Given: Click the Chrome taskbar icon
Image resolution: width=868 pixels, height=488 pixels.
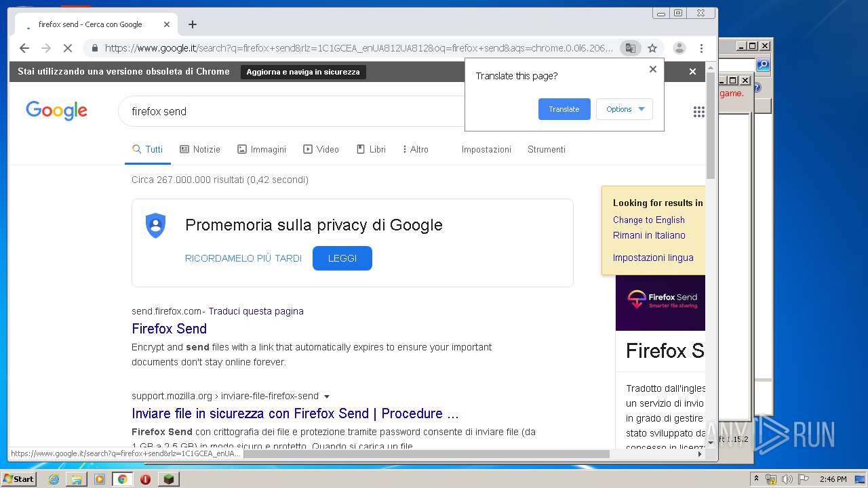Looking at the screenshot, I should (x=122, y=479).
